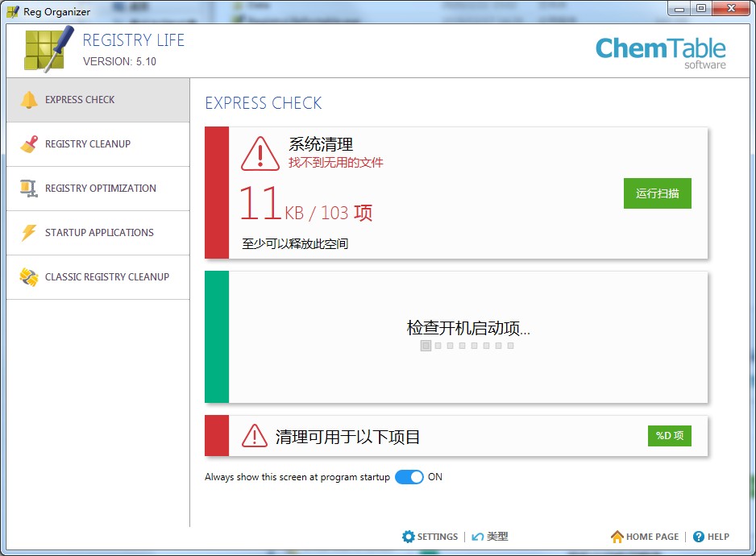Click the Reg Organizer title bar icon

click(13, 11)
